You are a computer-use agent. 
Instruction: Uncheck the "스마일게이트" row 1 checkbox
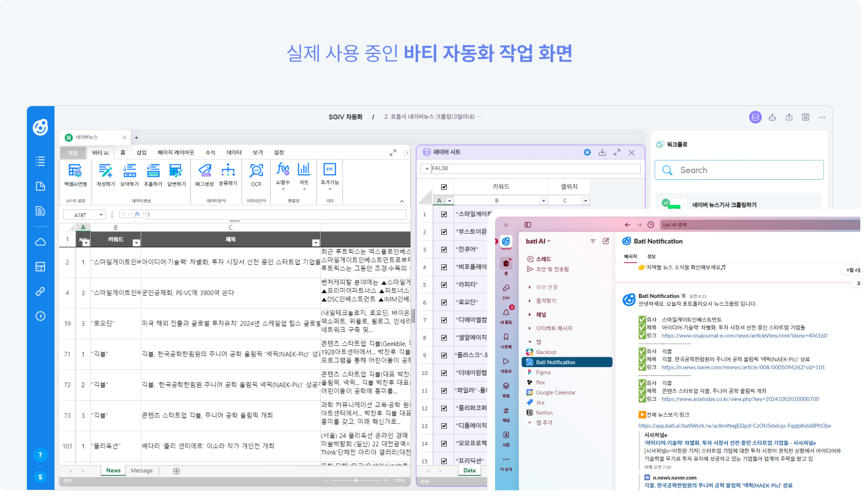point(444,214)
